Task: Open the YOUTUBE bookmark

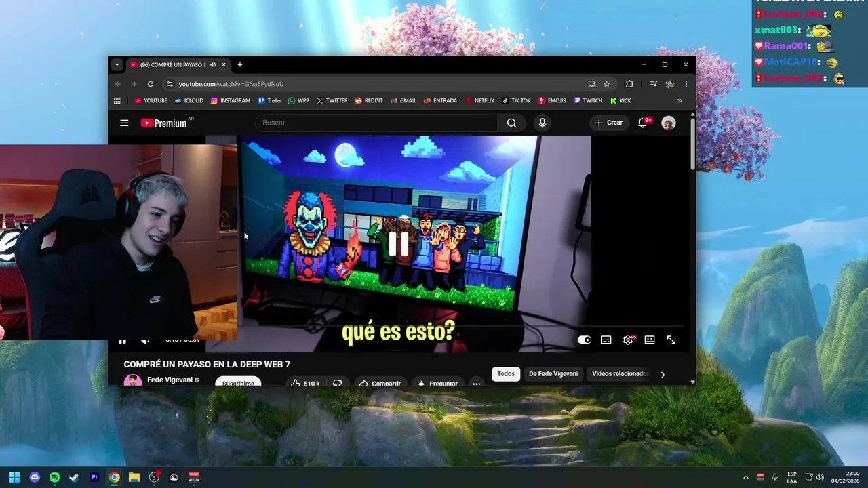Action: point(151,101)
